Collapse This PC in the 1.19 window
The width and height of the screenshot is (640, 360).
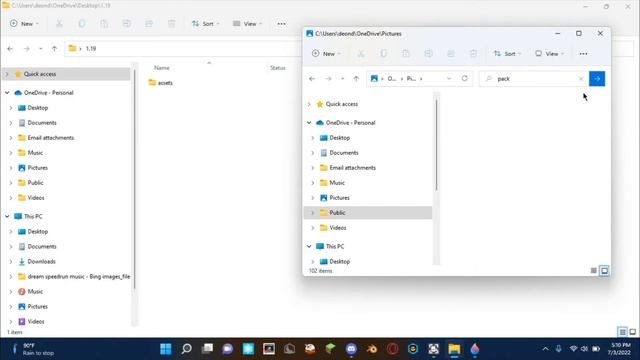tap(7, 216)
